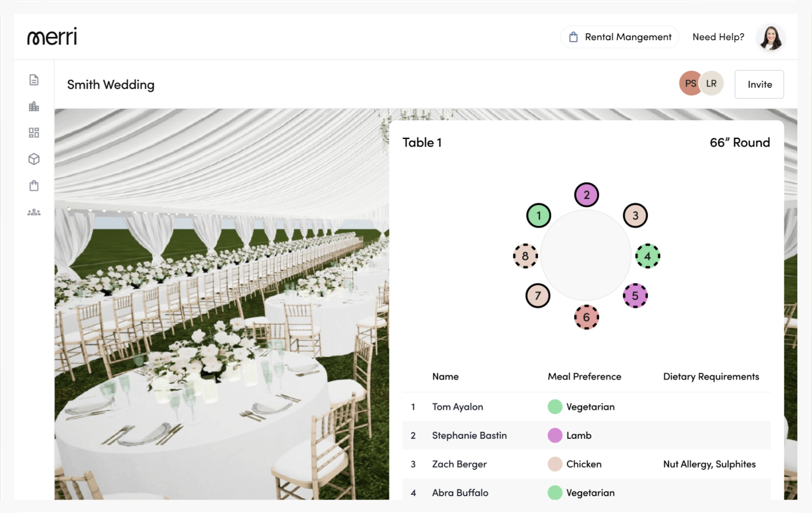Toggle seat 5 on Table 1

click(635, 296)
